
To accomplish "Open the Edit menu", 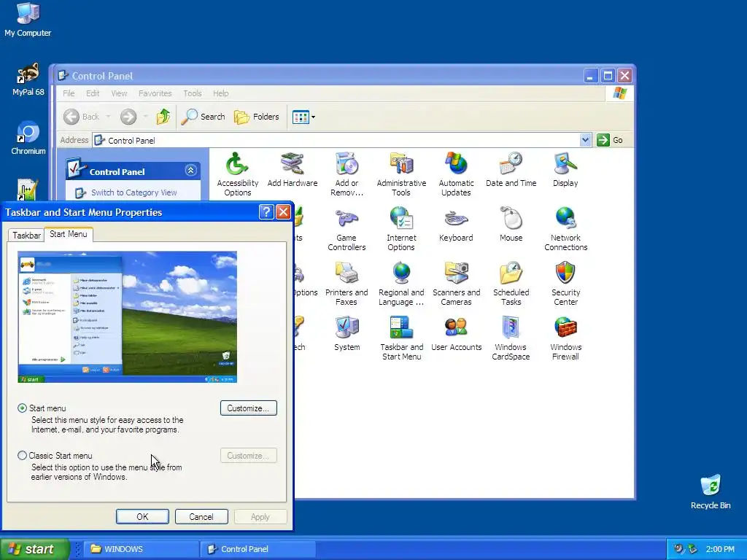I will (x=93, y=93).
